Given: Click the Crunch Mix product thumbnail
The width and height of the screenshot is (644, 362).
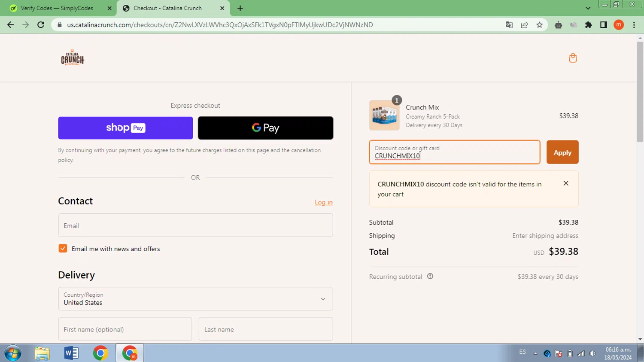Looking at the screenshot, I should [x=384, y=116].
